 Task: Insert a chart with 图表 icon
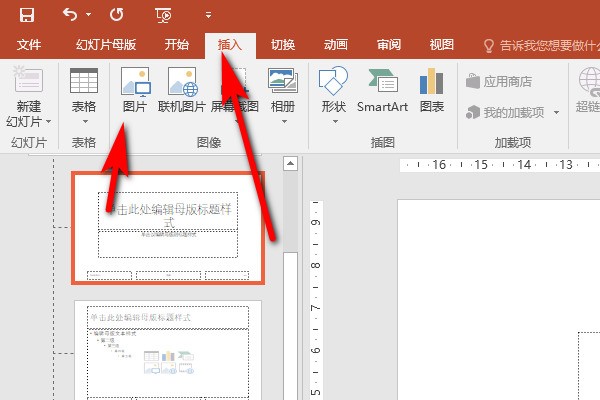[x=432, y=88]
